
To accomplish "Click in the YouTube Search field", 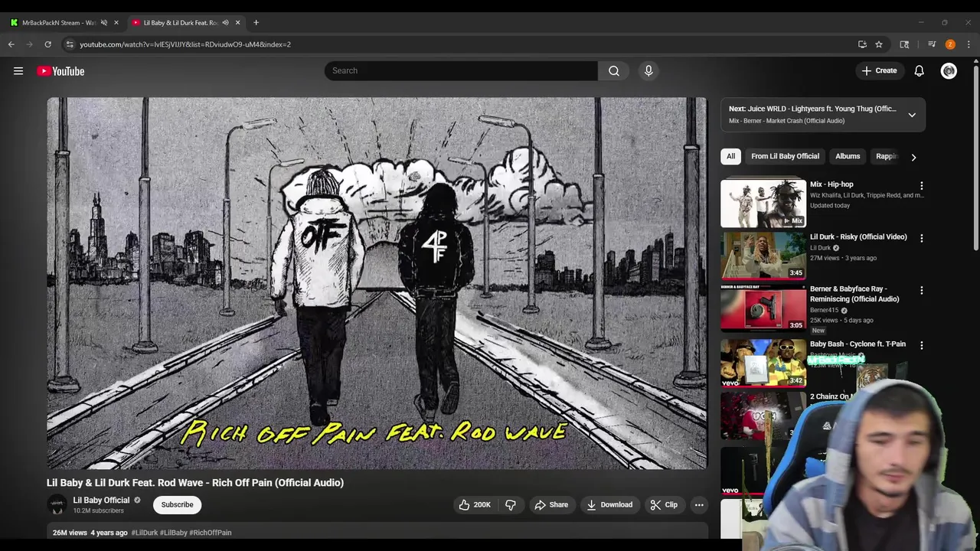I will [x=461, y=70].
